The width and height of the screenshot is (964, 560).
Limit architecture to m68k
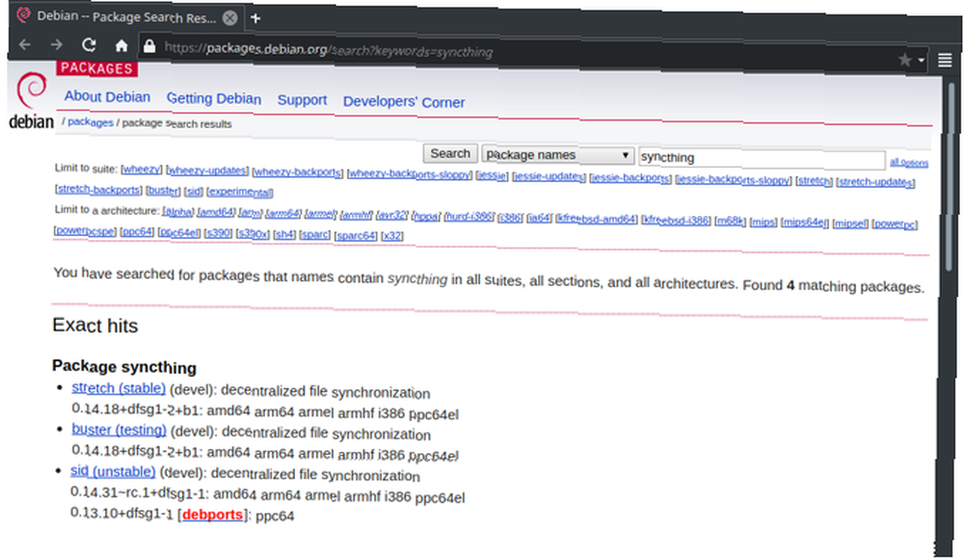click(730, 222)
